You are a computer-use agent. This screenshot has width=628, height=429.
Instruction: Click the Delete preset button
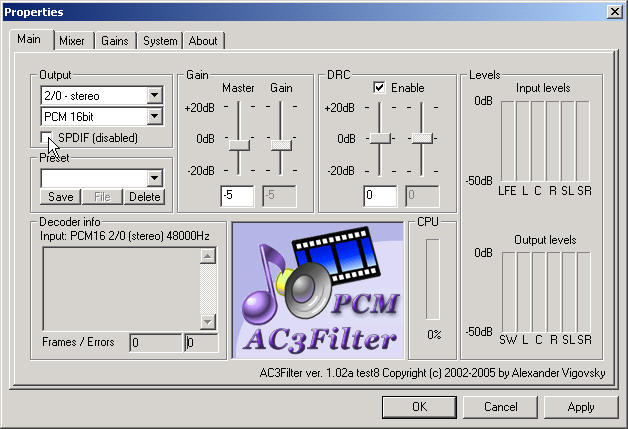click(x=144, y=197)
